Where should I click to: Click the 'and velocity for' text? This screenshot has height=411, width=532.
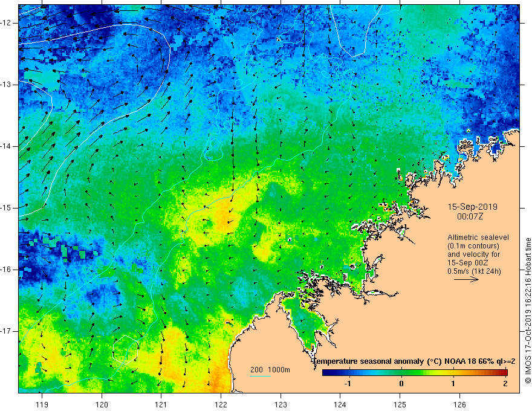(x=473, y=254)
